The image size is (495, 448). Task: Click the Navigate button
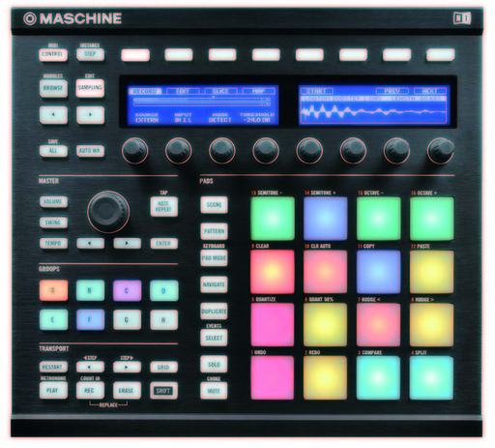(214, 284)
